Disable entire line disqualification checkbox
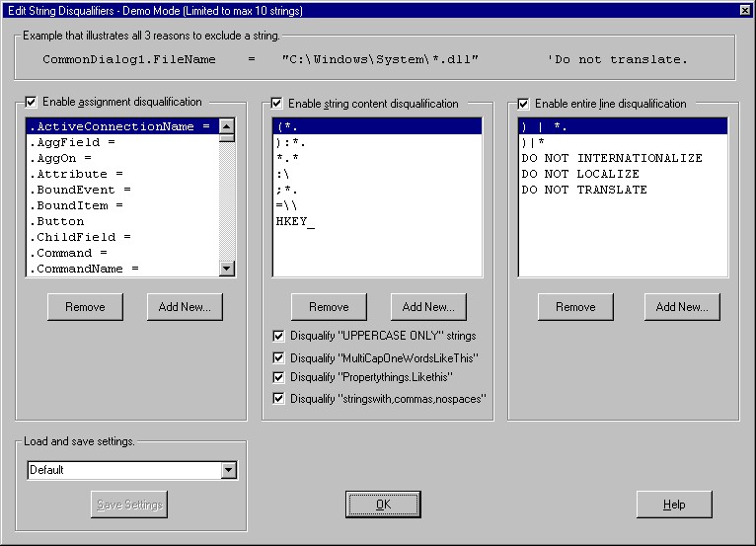 (x=524, y=104)
